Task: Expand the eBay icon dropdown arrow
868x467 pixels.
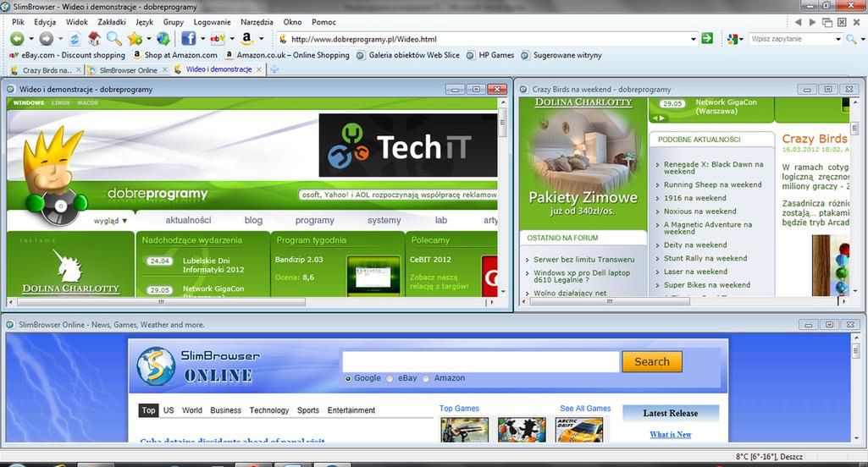Action: tap(232, 39)
